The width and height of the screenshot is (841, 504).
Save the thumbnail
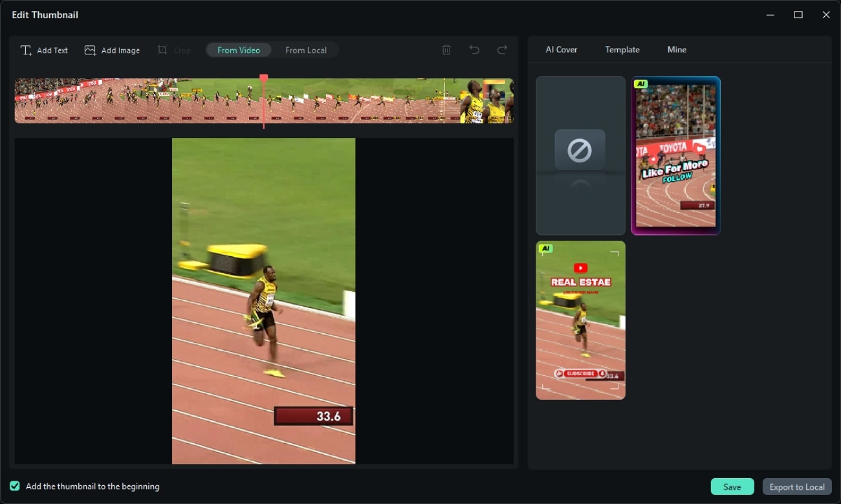point(732,487)
